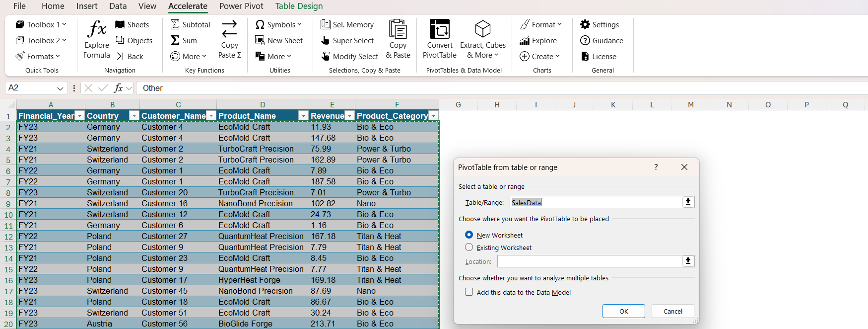Click the Sum key function

pyautogui.click(x=184, y=40)
